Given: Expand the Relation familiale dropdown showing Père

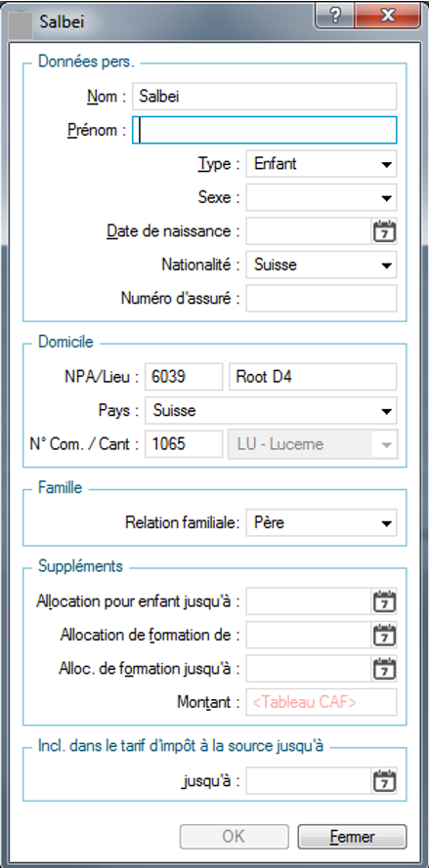Looking at the screenshot, I should click(322, 522).
